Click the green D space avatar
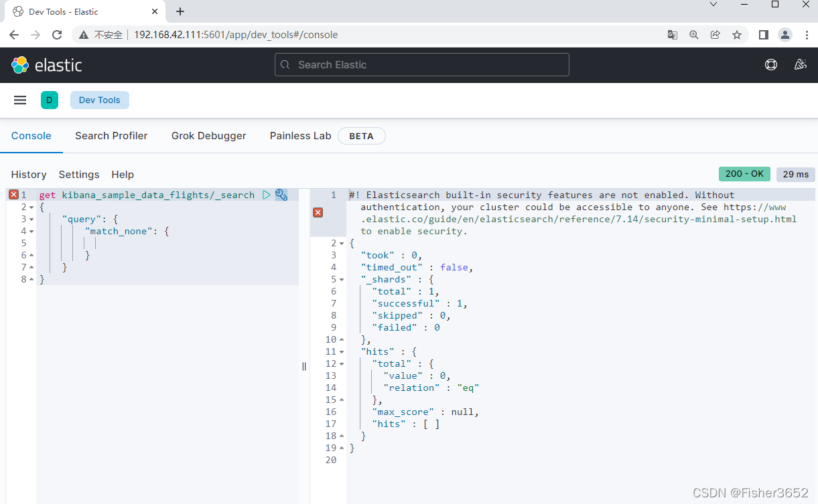The image size is (818, 504). (x=50, y=100)
